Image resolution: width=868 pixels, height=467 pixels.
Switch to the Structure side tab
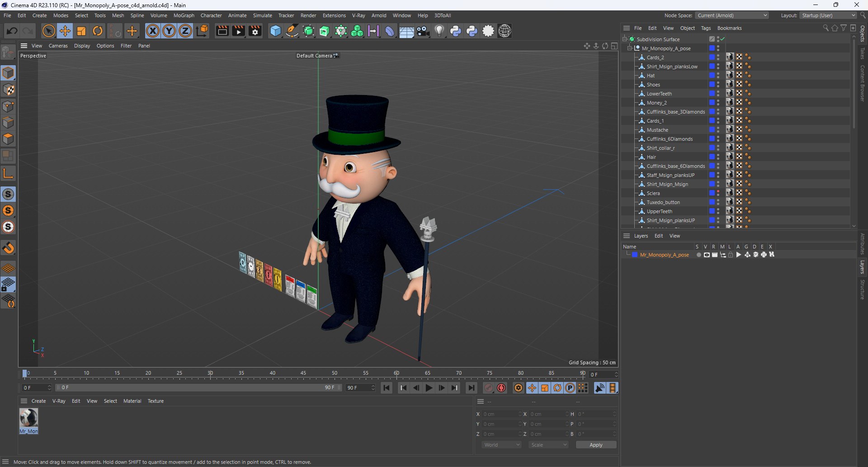click(863, 290)
